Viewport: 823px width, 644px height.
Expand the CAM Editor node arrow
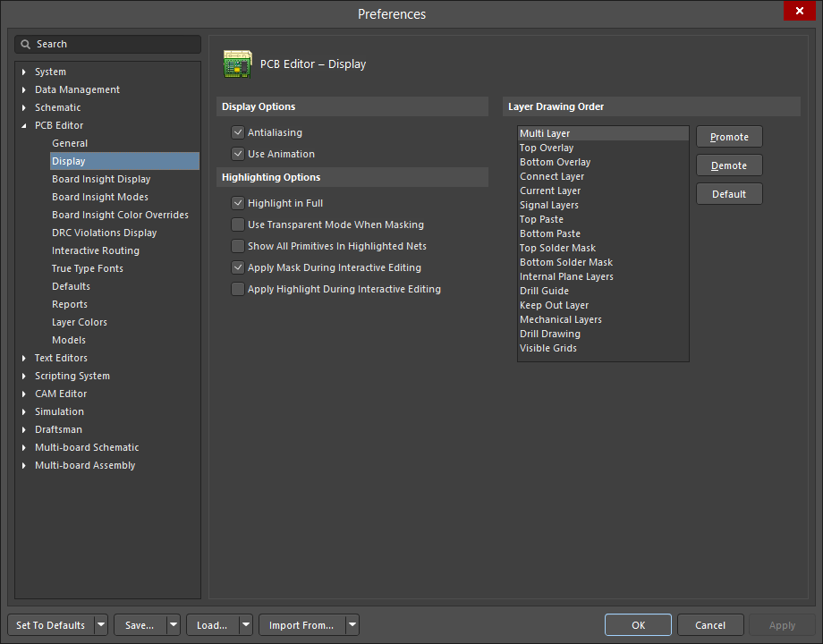pos(23,394)
